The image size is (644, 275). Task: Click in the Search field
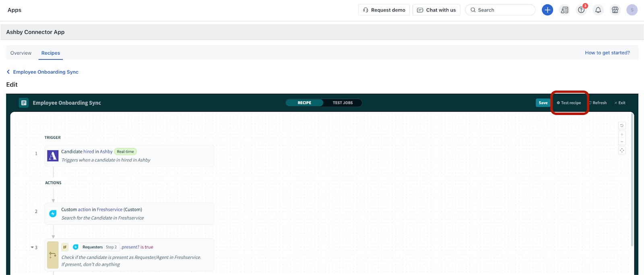500,10
